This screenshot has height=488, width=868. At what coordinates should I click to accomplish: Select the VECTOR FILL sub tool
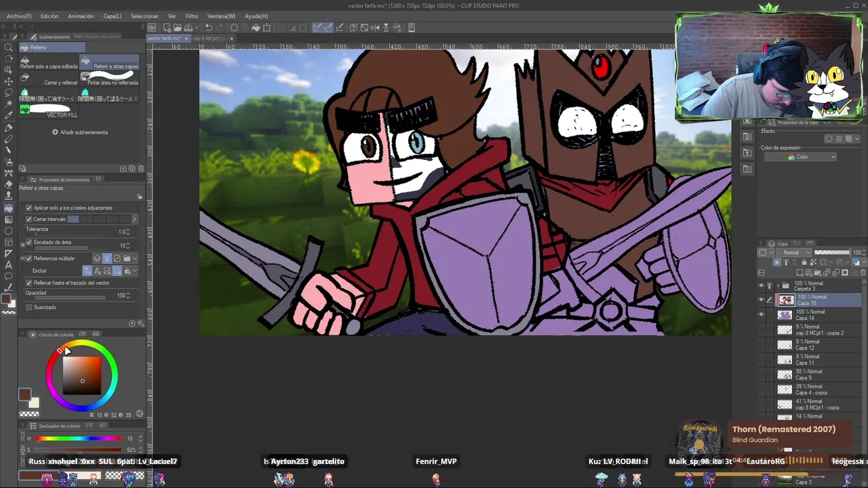click(x=50, y=111)
